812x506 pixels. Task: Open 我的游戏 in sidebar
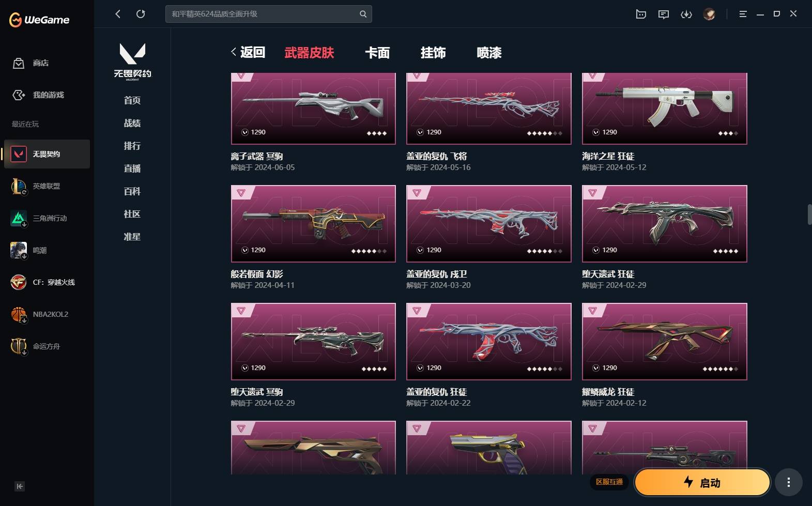coord(38,95)
